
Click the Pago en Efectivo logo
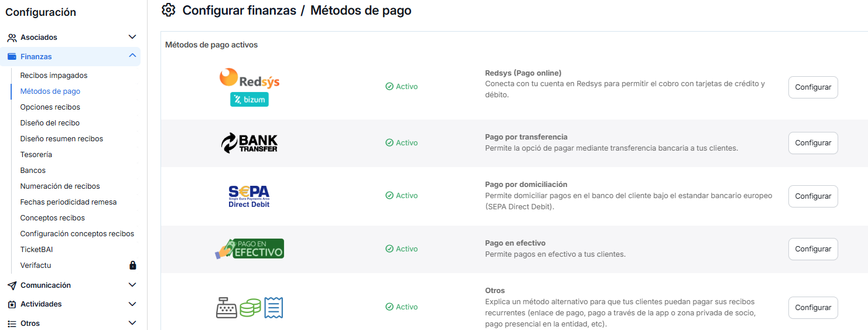250,249
